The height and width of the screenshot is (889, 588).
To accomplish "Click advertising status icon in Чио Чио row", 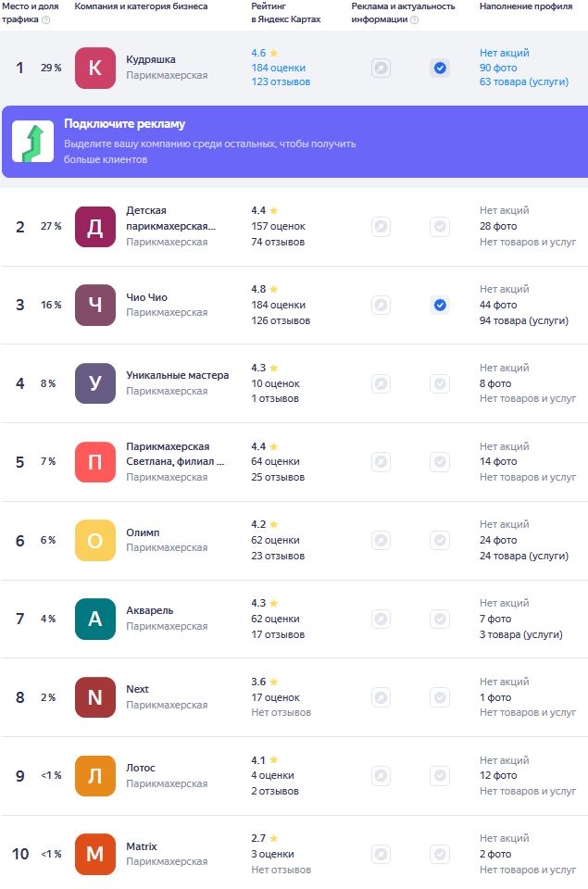I will point(381,305).
